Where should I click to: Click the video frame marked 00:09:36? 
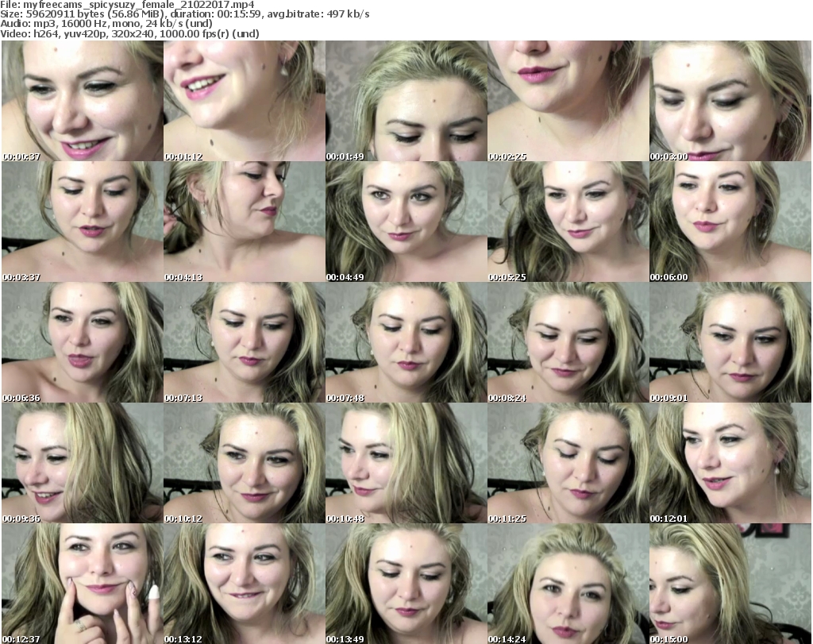tap(83, 463)
